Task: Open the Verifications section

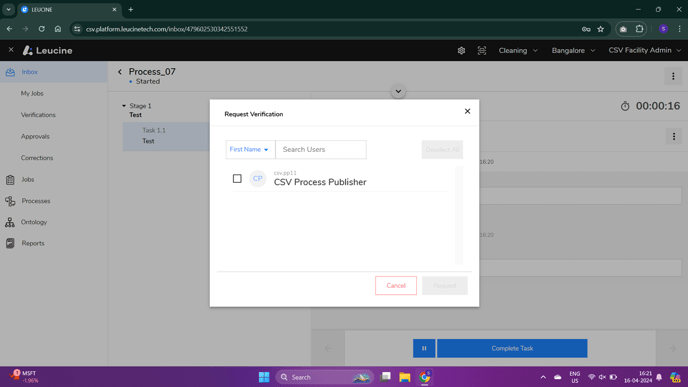Action: click(38, 115)
